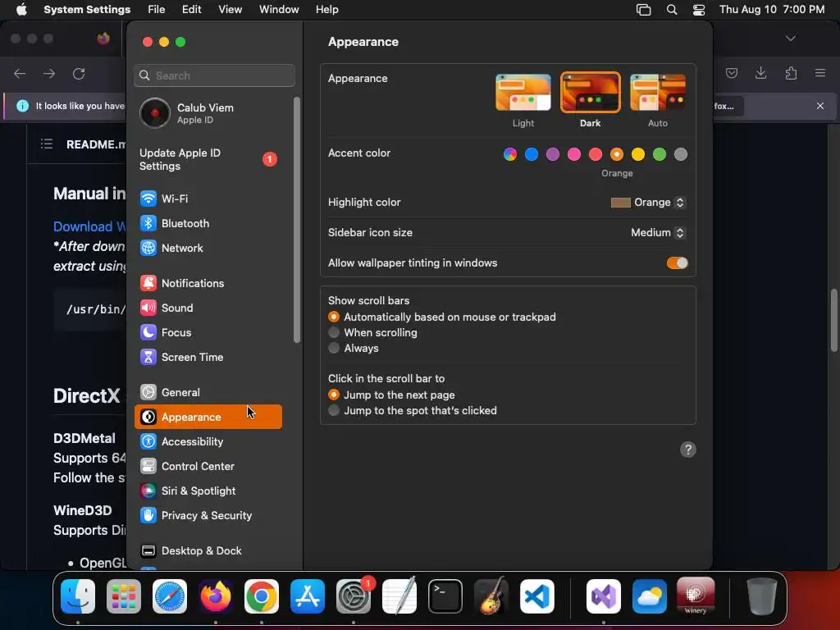The height and width of the screenshot is (630, 840).
Task: Open Network settings pane
Action: (208, 248)
